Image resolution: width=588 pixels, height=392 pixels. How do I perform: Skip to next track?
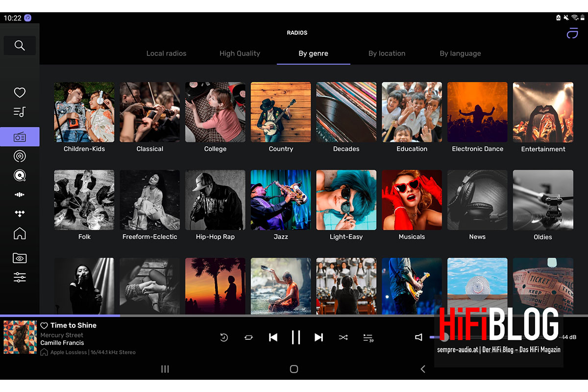click(x=319, y=337)
